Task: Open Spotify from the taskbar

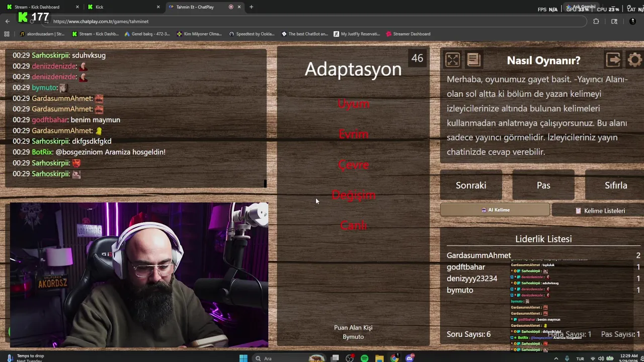Action: tap(364, 358)
